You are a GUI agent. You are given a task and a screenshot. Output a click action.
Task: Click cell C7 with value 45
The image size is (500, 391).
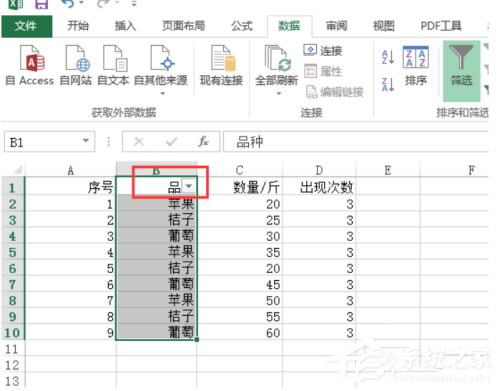239,284
